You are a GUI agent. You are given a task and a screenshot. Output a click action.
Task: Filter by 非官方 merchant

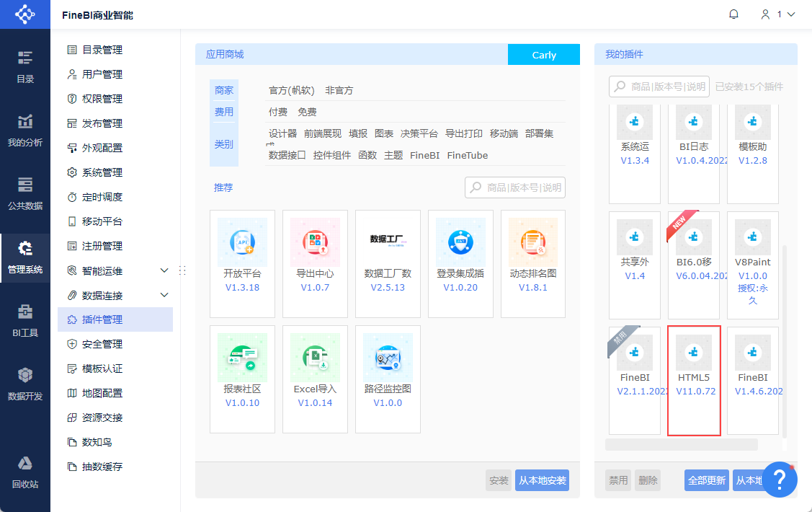(x=339, y=90)
